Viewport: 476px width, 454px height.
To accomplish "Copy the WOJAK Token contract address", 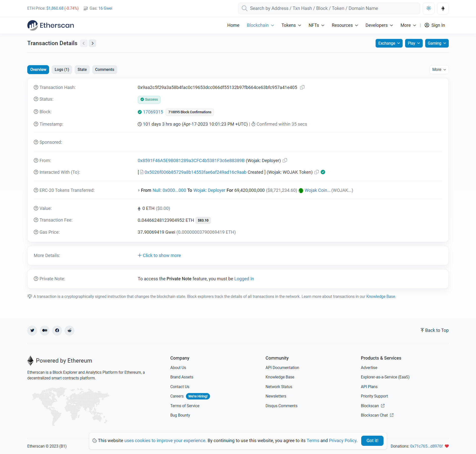I will (317, 172).
